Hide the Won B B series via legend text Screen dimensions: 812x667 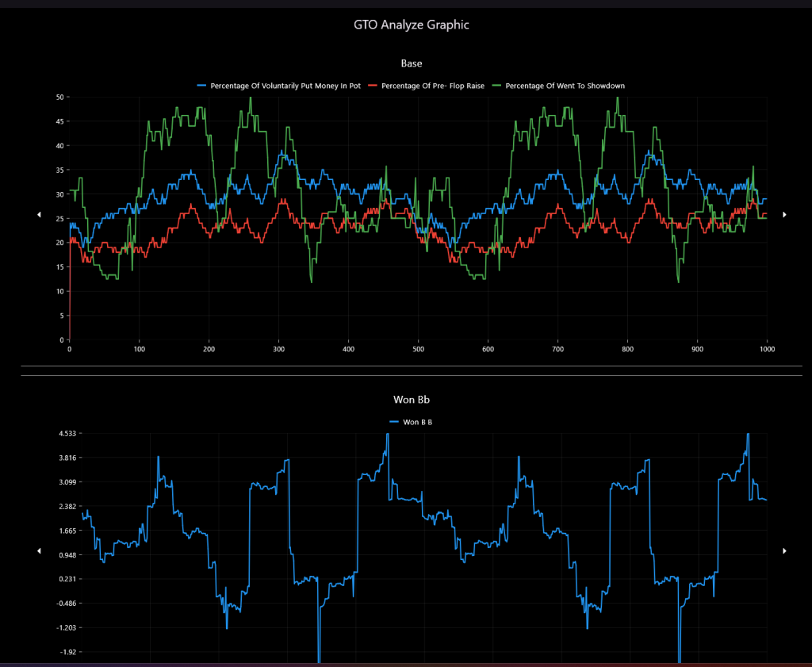point(418,422)
